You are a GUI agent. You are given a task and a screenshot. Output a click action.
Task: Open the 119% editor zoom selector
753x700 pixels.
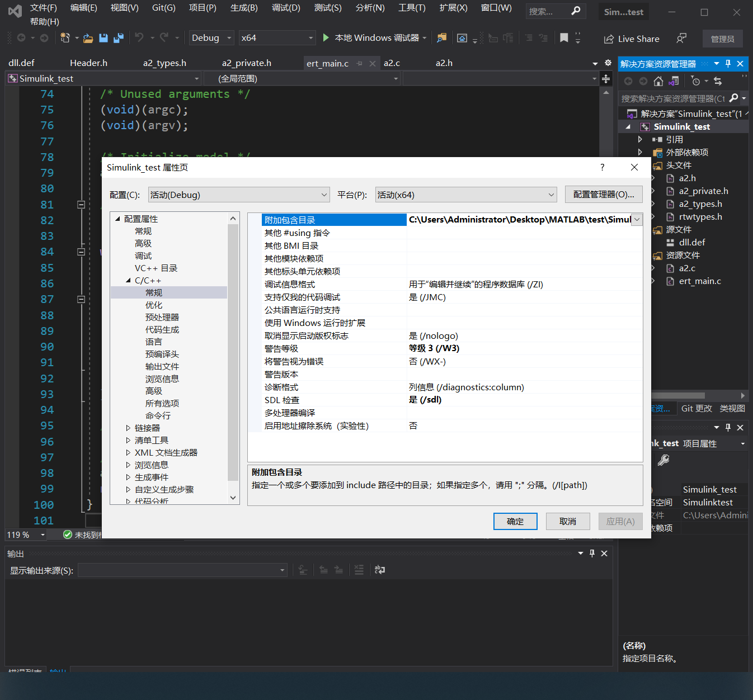25,535
